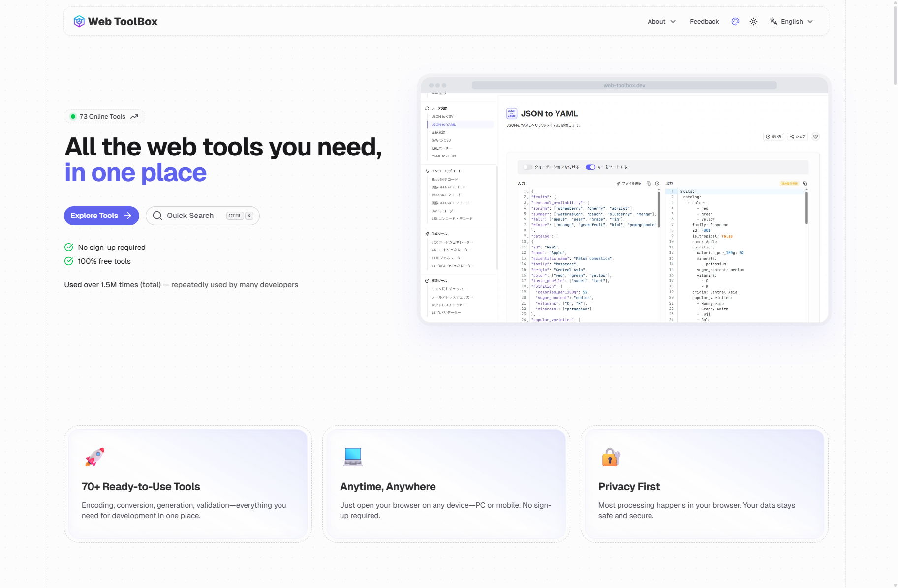Click the 73 Online Tools badge
898x588 pixels.
(104, 117)
